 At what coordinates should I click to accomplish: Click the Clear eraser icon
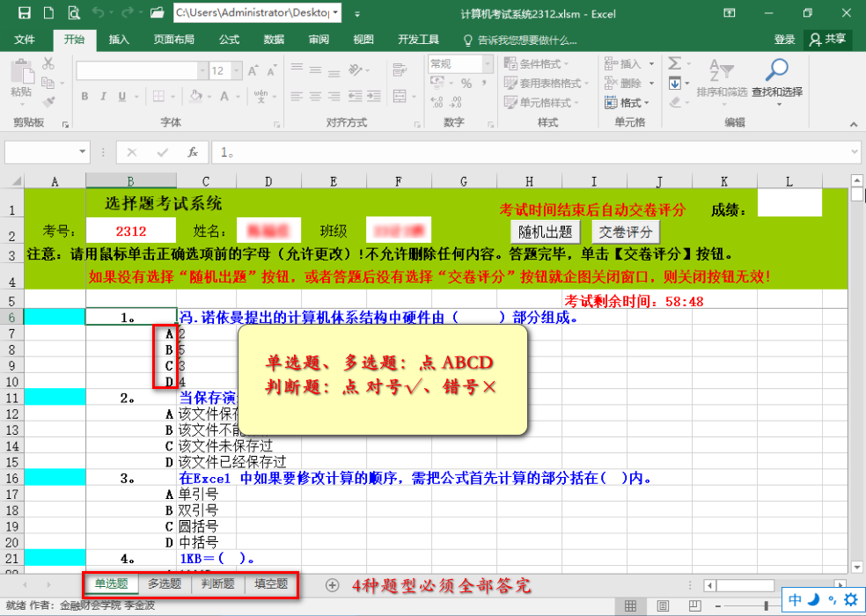click(x=674, y=102)
